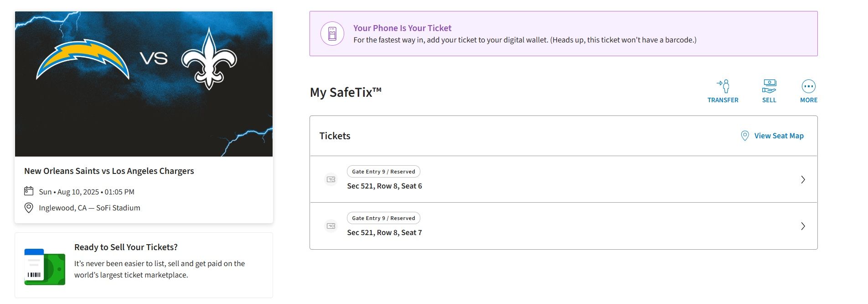
Task: Open the View Seat Map link
Action: [x=779, y=136]
